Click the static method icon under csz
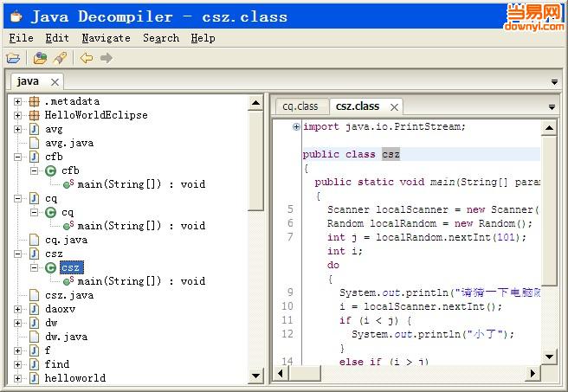This screenshot has width=568, height=392. pos(68,281)
